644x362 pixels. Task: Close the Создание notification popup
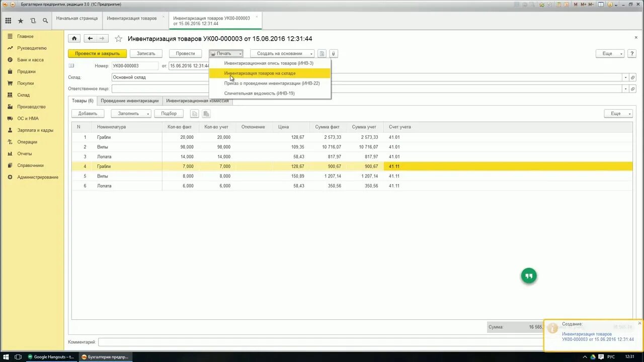pyautogui.click(x=639, y=323)
